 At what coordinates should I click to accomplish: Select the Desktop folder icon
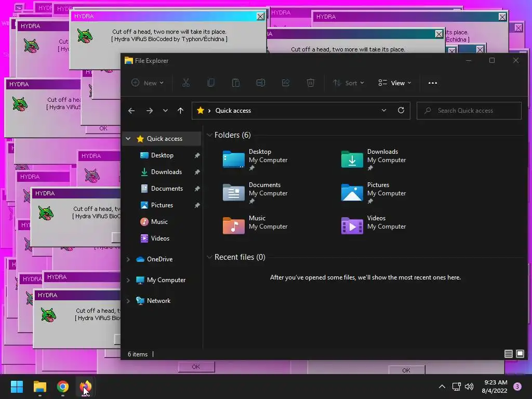coord(233,159)
